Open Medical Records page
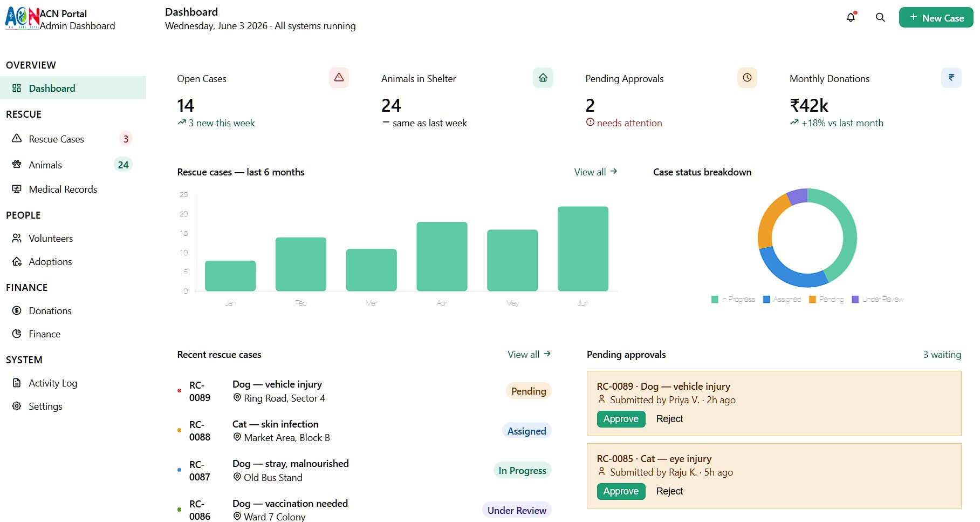980x522 pixels. (x=73, y=189)
